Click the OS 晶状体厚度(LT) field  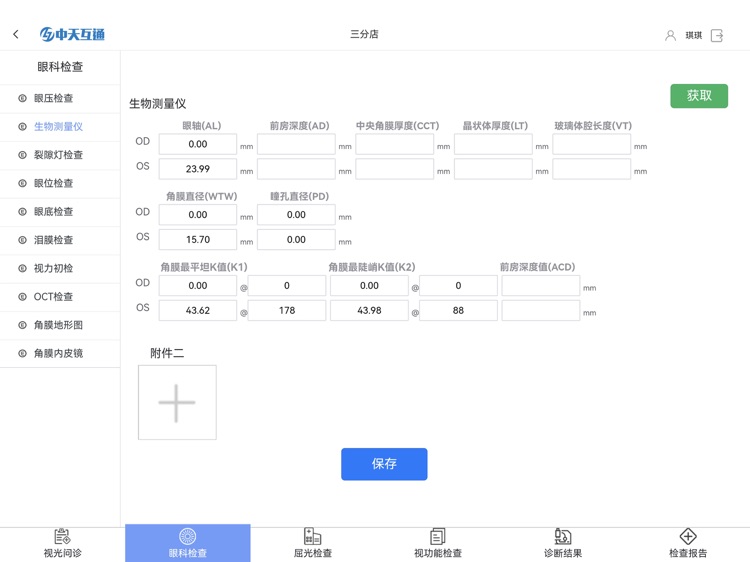(493, 169)
